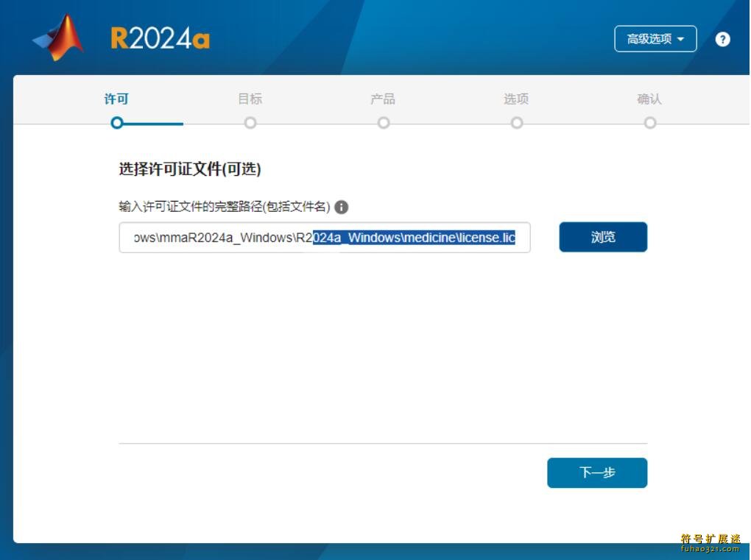
Task: Select the 确认 step tab
Action: 649,99
